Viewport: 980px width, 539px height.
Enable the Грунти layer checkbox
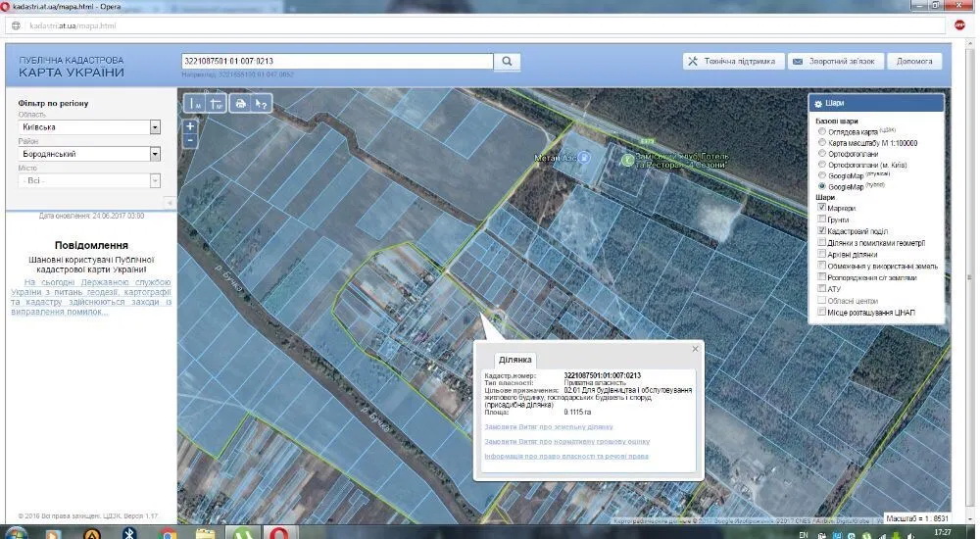coord(821,220)
